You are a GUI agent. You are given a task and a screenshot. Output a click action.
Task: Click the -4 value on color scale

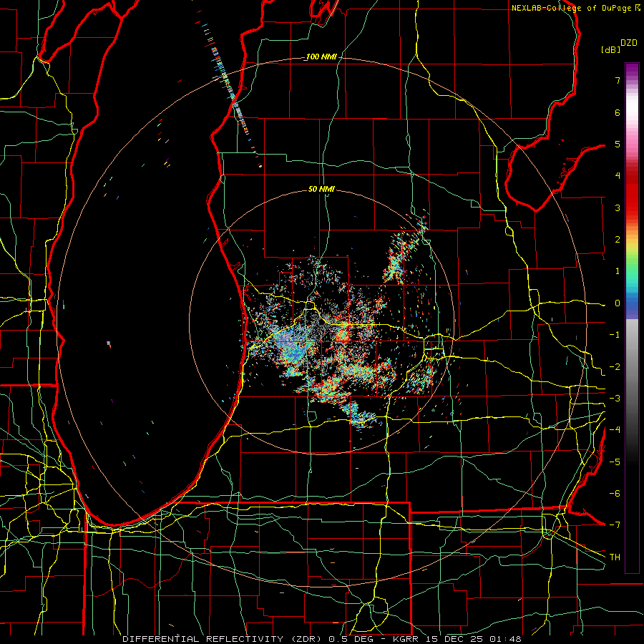tap(615, 430)
